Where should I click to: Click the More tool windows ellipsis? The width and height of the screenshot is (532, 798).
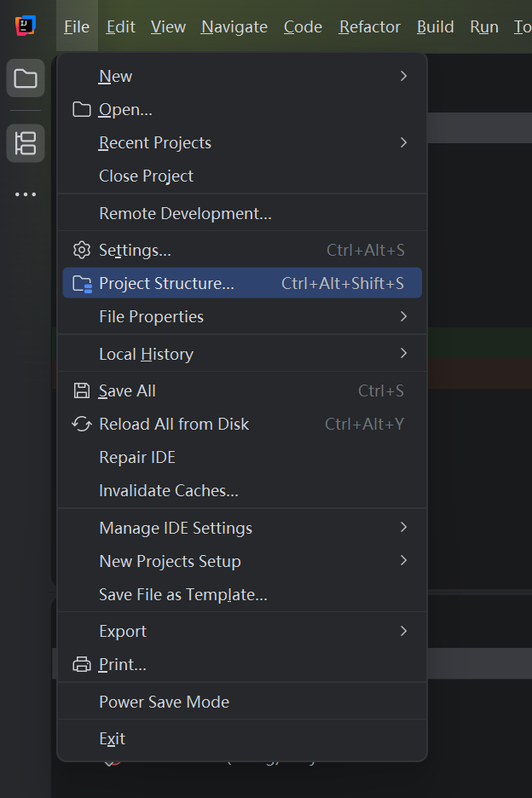point(26,194)
